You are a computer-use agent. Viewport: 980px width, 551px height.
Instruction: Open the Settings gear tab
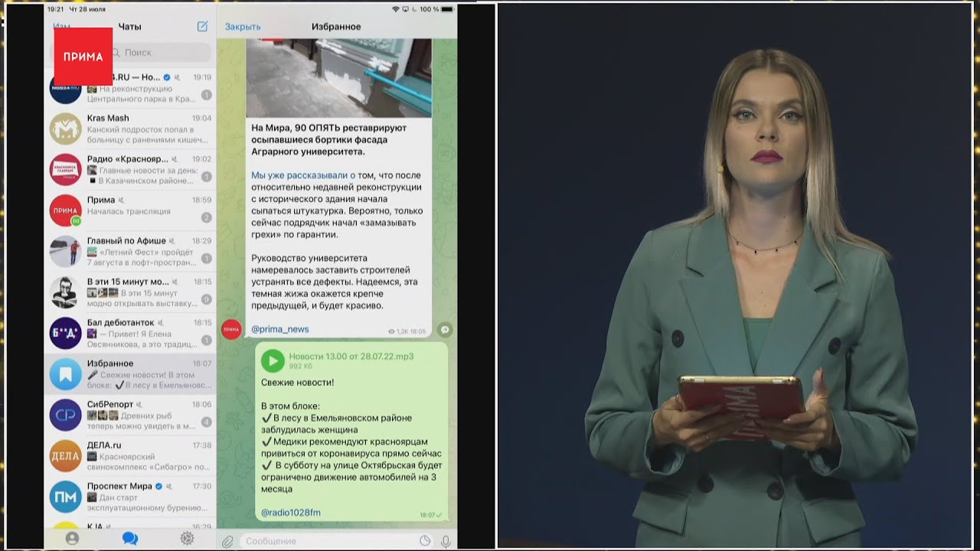pyautogui.click(x=187, y=539)
